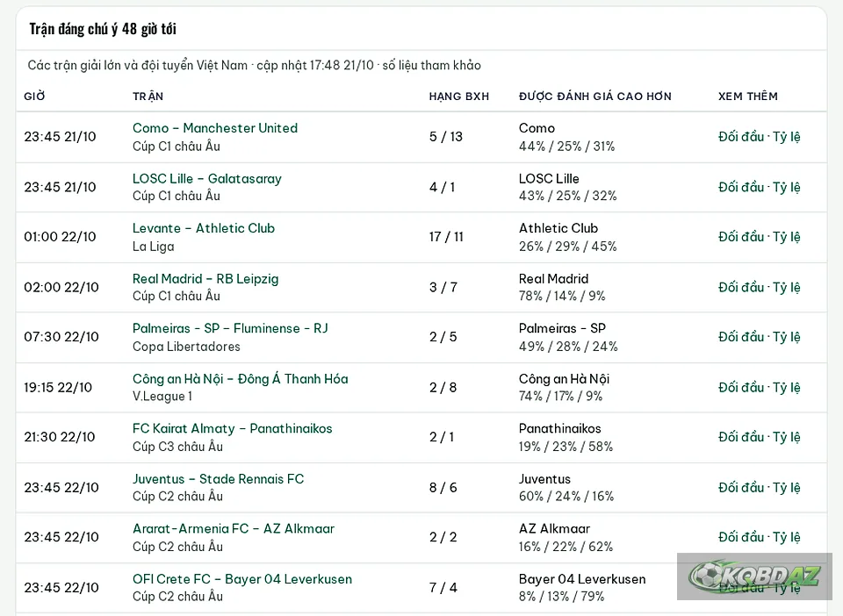Click the "78% / 14% / 9%" odds text
The image size is (843, 616).
562,296
